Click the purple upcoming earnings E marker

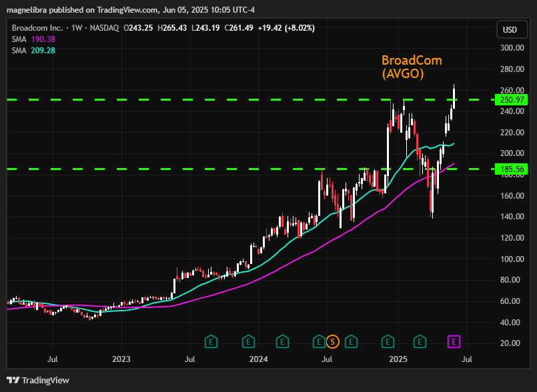point(454,342)
